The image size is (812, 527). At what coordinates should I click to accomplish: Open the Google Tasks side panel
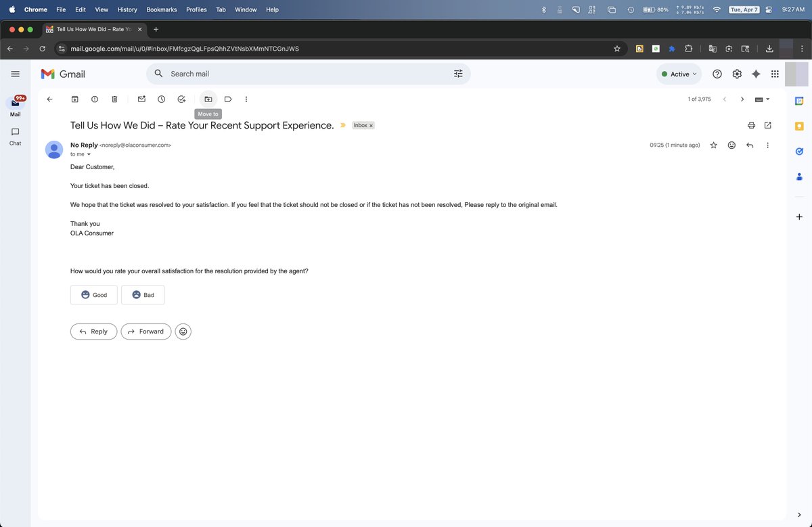[x=799, y=152]
